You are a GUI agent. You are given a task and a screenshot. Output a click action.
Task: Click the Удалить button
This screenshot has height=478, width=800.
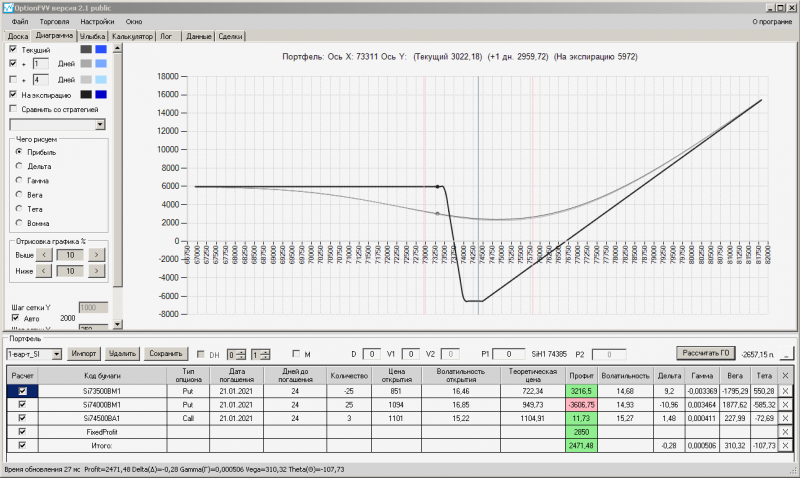click(x=122, y=354)
